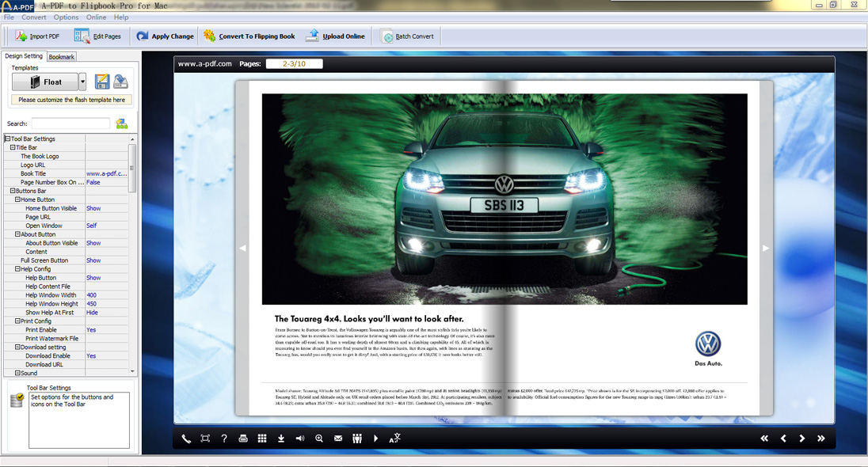Collapse the About Button tree node
The width and height of the screenshot is (868, 467).
click(x=17, y=234)
